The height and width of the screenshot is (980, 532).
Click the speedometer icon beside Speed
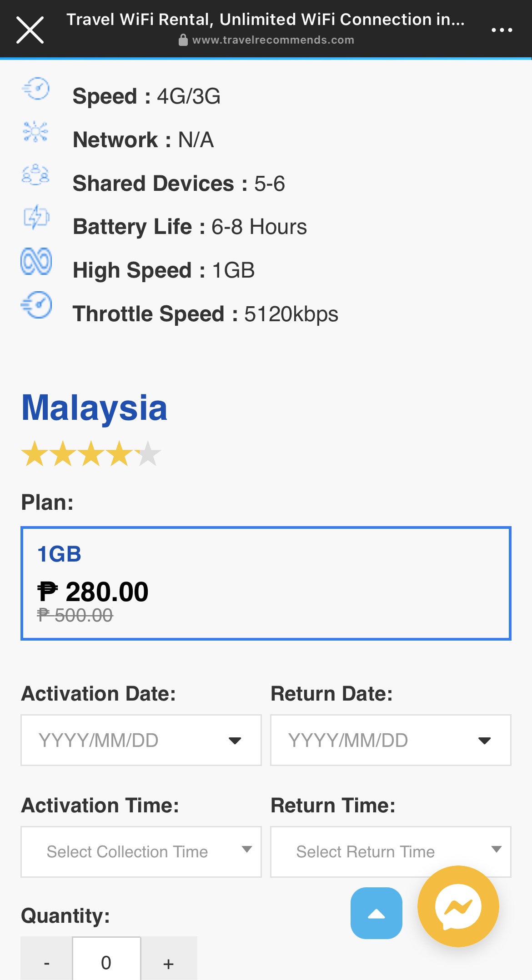(36, 89)
